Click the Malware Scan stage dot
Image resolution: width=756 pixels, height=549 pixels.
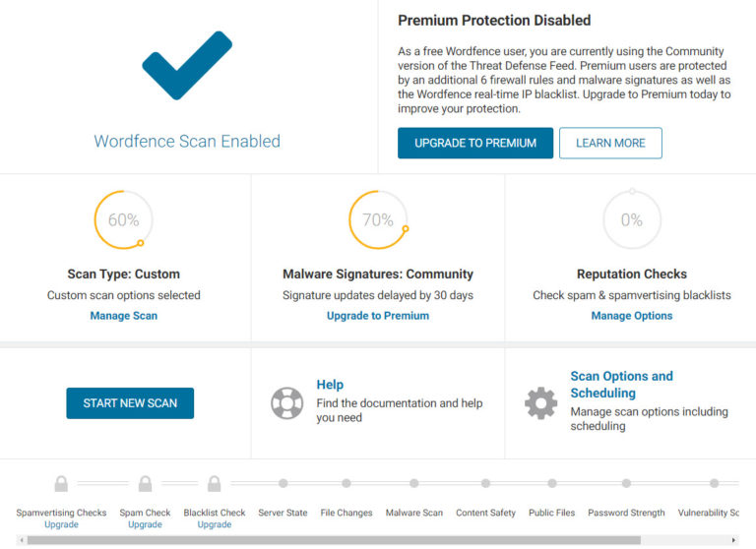(x=413, y=483)
